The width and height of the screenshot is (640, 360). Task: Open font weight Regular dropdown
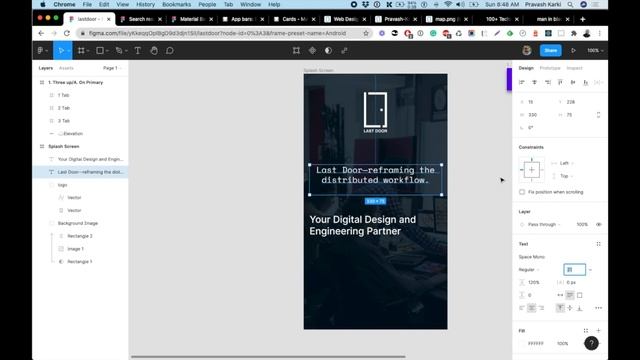pyautogui.click(x=529, y=270)
